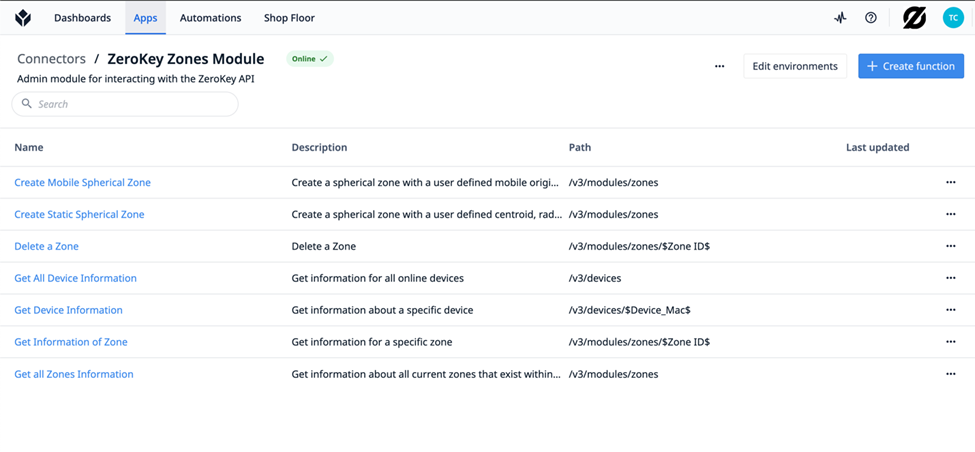Click the Create Mobile Spherical Zone path cell
This screenshot has width=975, height=452.
click(613, 182)
